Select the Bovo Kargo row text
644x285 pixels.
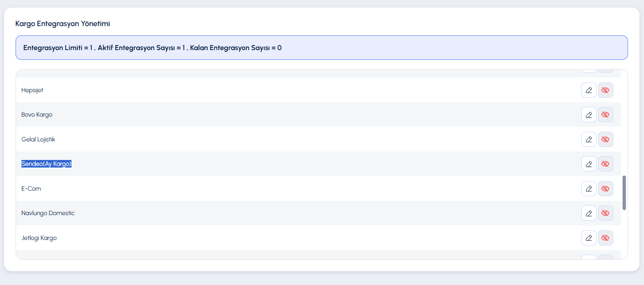click(37, 115)
